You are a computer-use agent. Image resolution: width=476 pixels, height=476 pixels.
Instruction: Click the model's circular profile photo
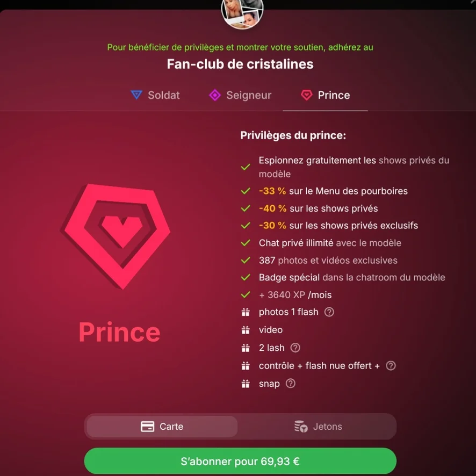(242, 13)
